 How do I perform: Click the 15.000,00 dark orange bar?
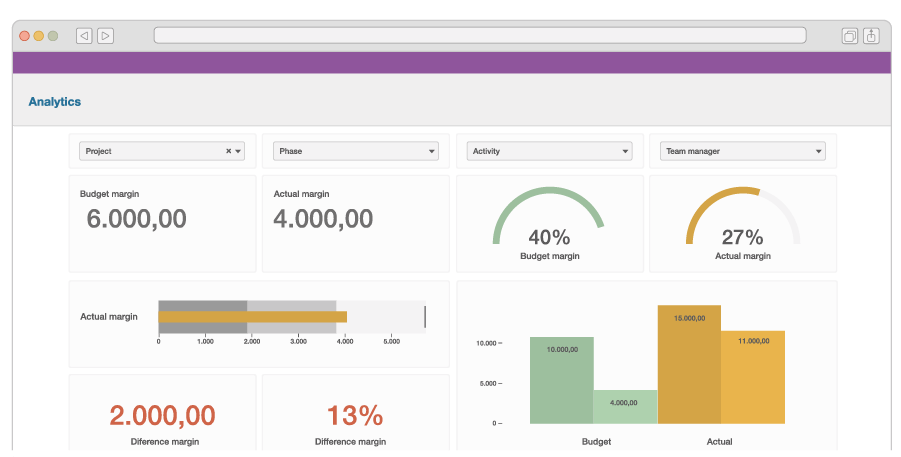coord(689,364)
